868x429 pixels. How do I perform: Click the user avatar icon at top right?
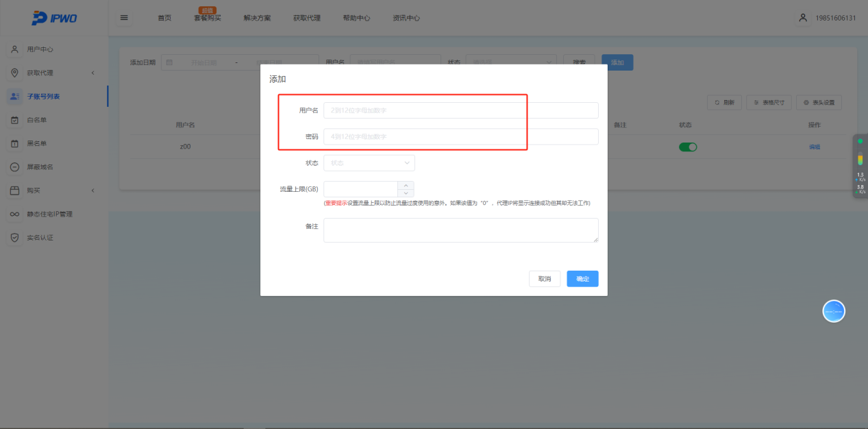coord(803,18)
